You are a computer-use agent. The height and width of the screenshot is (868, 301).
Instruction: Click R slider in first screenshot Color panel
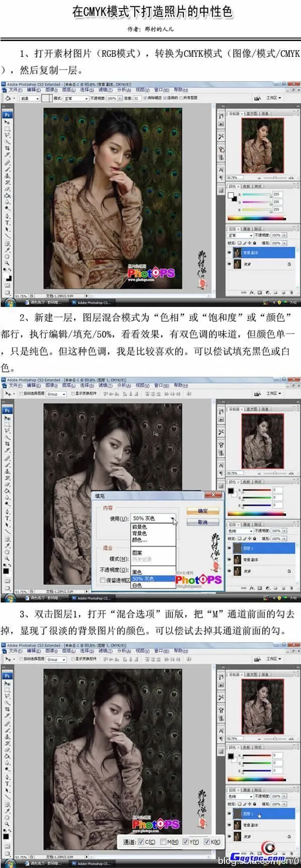[257, 195]
